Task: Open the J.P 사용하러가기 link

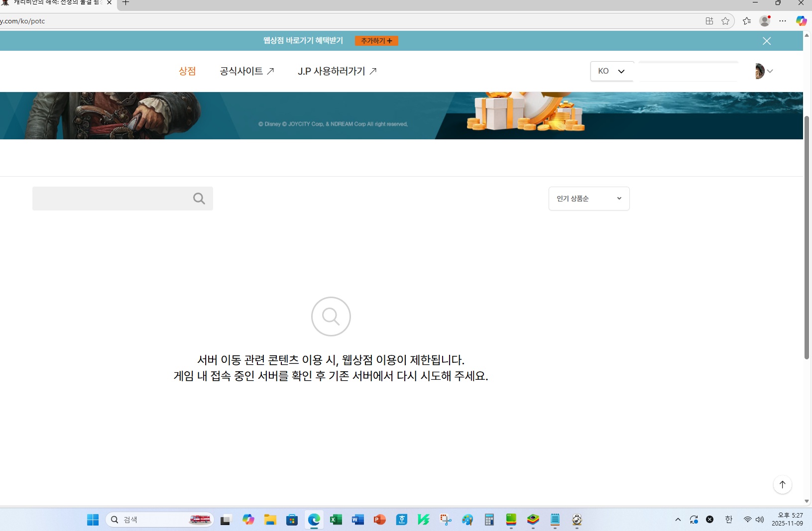Action: (337, 71)
